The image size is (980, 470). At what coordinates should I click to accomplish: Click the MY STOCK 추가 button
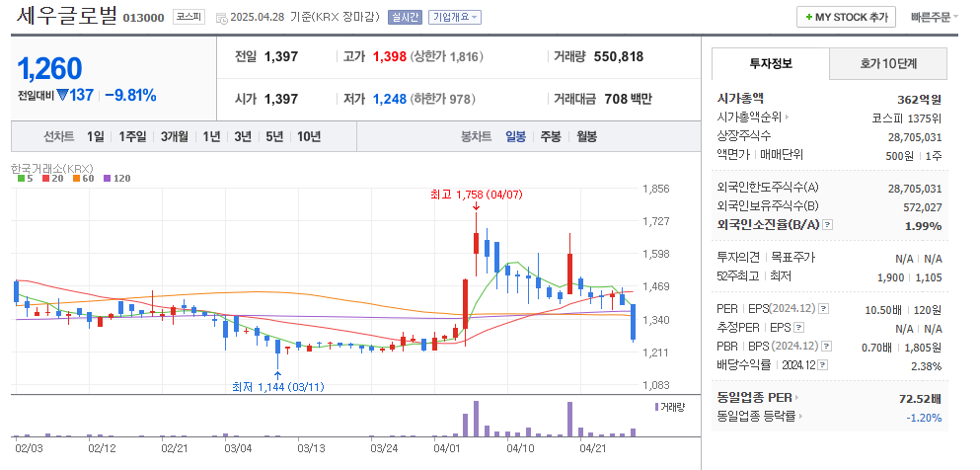[x=846, y=18]
